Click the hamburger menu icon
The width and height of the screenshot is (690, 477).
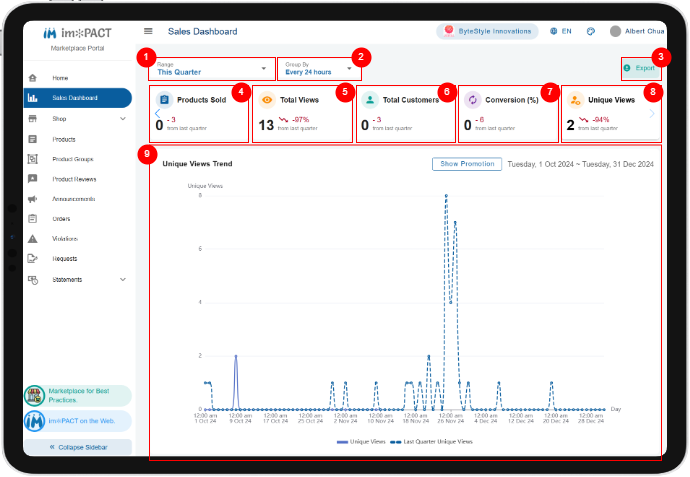[x=148, y=31]
